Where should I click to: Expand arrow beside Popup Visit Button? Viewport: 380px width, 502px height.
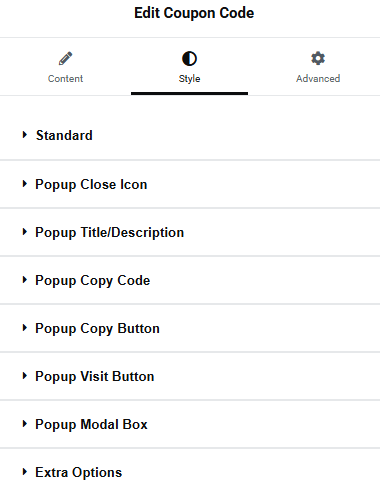point(25,376)
